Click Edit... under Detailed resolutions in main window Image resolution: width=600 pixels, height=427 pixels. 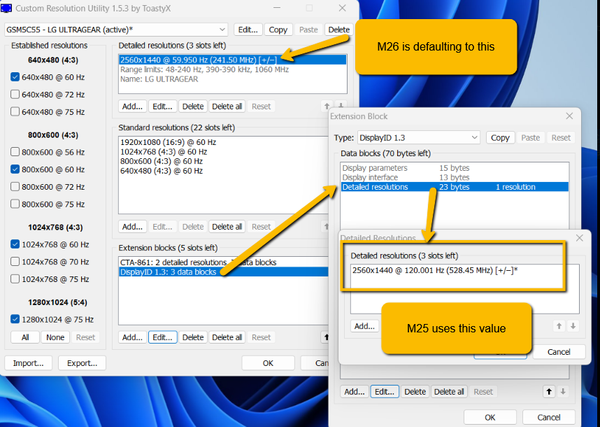click(163, 106)
